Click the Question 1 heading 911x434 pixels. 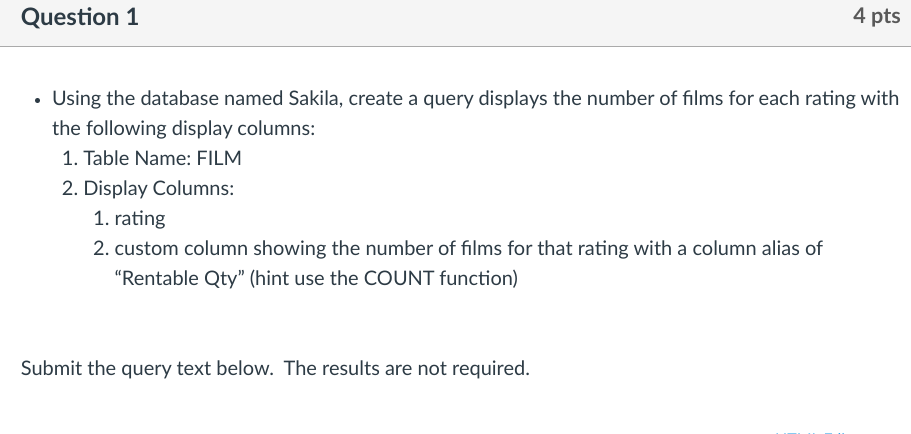click(80, 17)
